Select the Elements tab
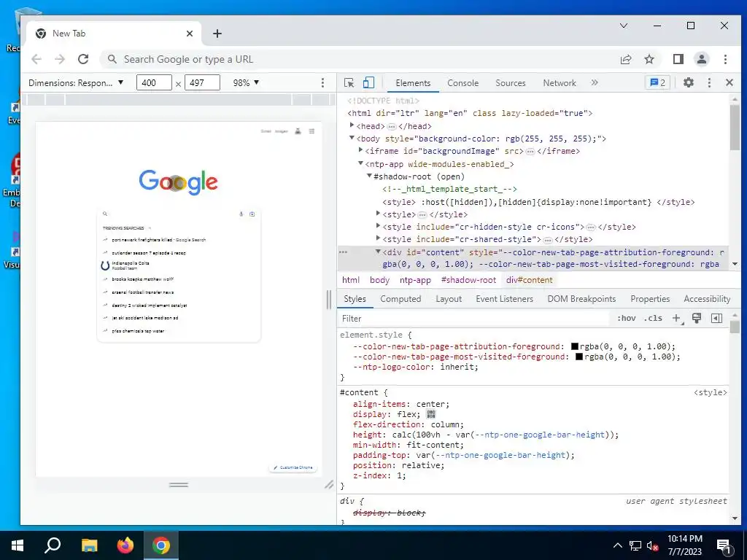Screen dimensions: 747x560 point(413,83)
